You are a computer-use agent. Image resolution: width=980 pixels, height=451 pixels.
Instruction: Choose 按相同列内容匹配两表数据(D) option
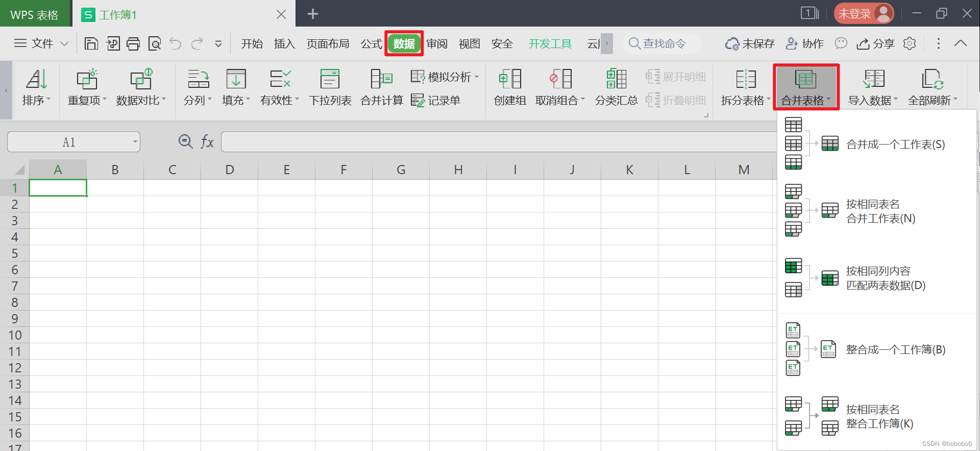[x=876, y=278]
